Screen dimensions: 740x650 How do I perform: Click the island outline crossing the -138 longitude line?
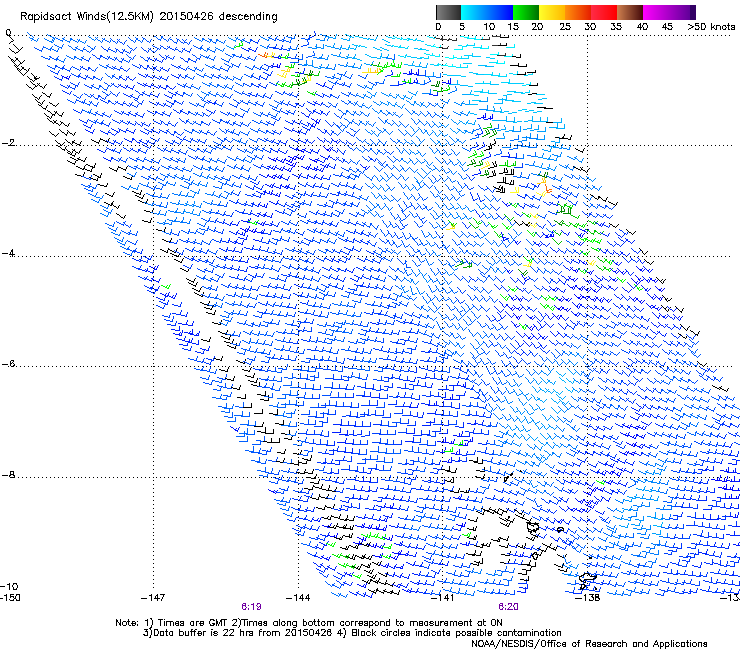click(x=587, y=580)
